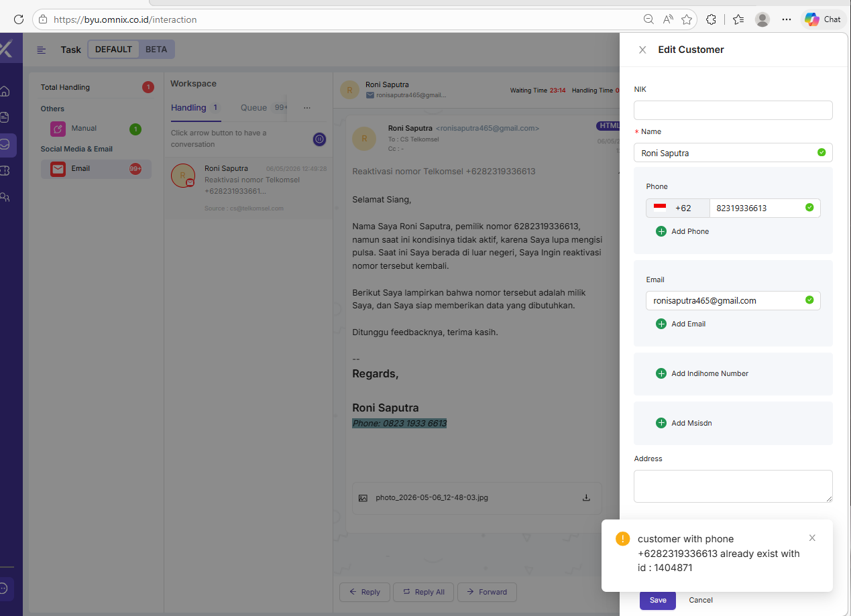Viewport: 851px width, 616px height.
Task: Click the HTML badge on email
Action: [609, 126]
